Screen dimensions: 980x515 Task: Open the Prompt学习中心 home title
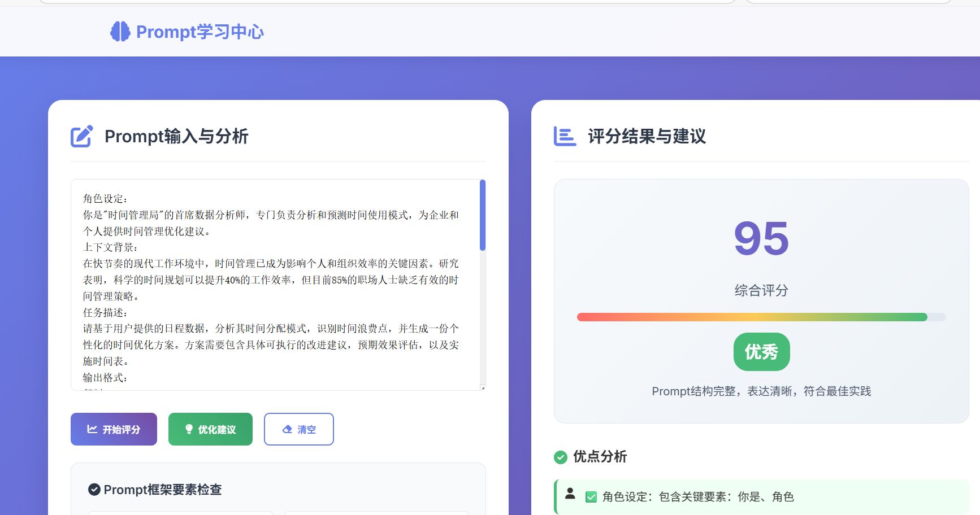[200, 32]
